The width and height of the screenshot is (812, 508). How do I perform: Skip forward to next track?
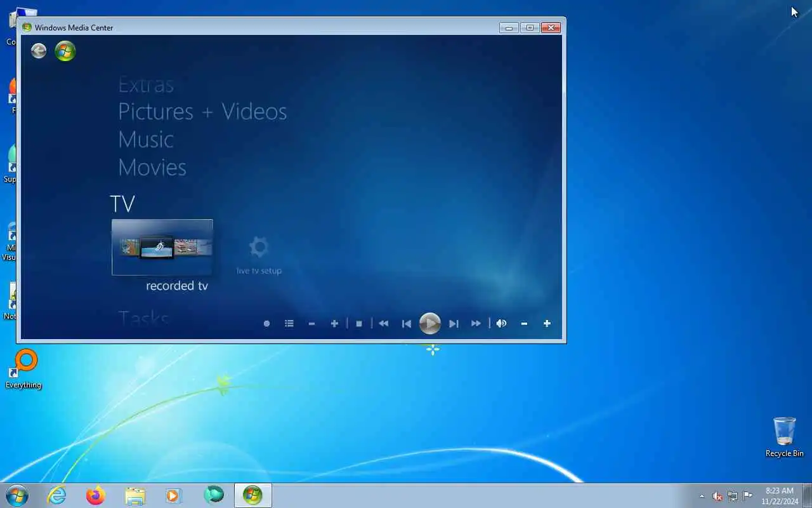pyautogui.click(x=454, y=323)
